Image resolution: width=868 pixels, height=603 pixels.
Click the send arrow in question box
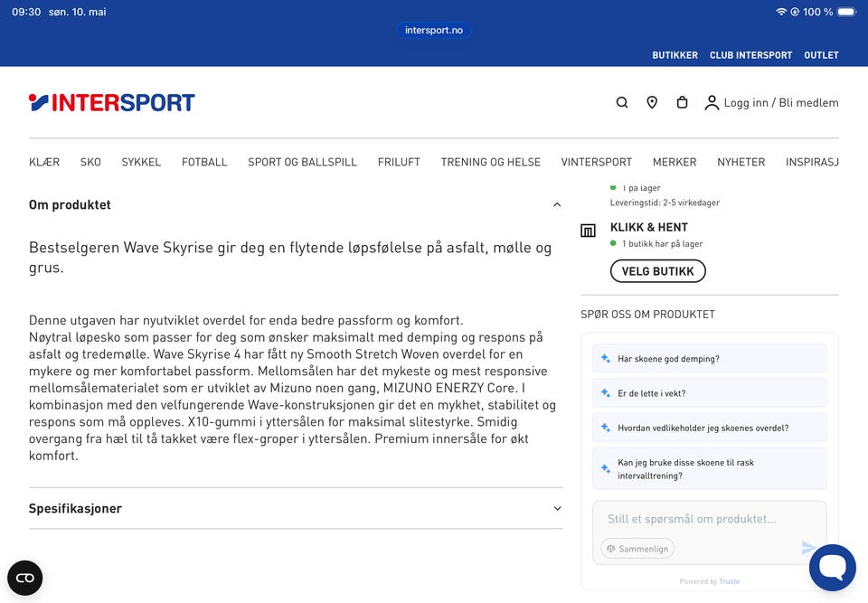[808, 548]
